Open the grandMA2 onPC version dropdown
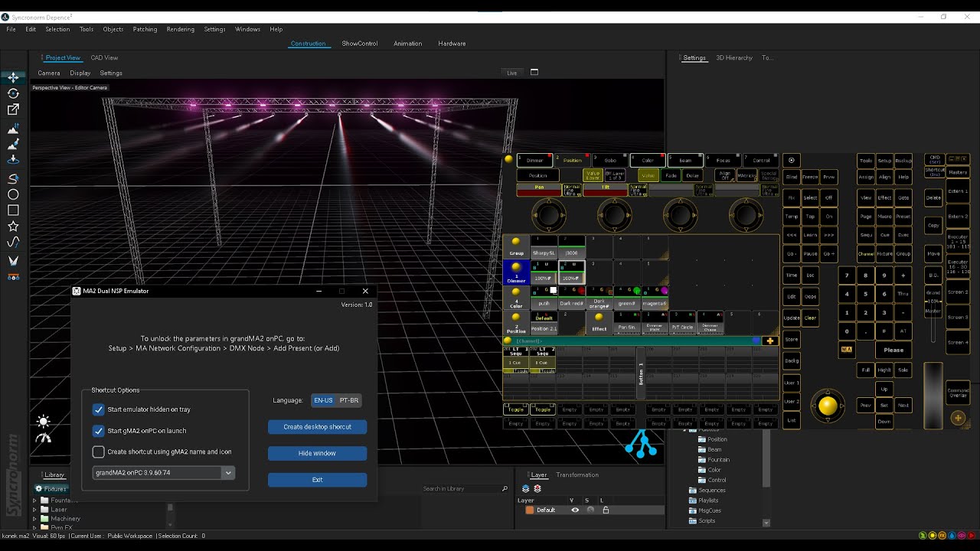980x551 pixels. (x=164, y=473)
